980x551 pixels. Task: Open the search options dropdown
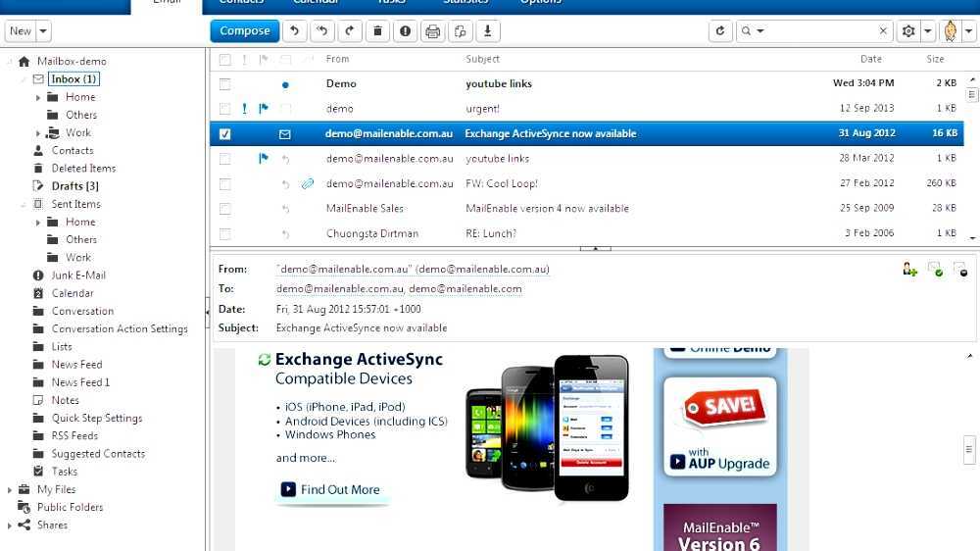(x=760, y=30)
